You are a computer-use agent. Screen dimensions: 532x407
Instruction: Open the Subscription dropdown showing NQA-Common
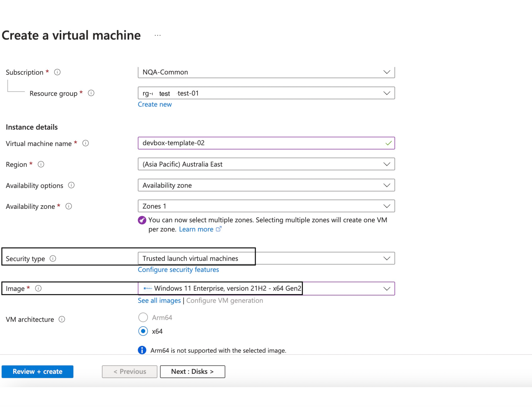pos(266,72)
